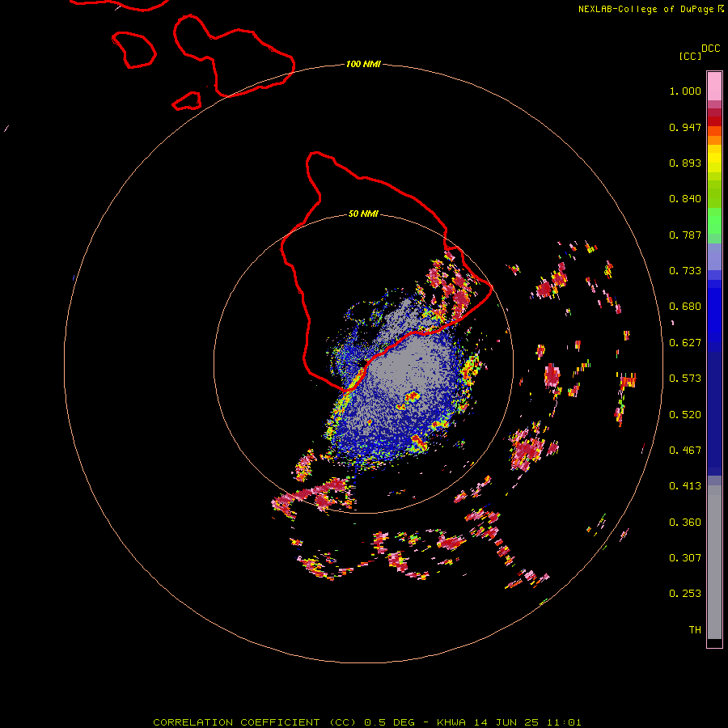The height and width of the screenshot is (728, 728).
Task: Select the 0.733 color scale value
Action: click(685, 271)
